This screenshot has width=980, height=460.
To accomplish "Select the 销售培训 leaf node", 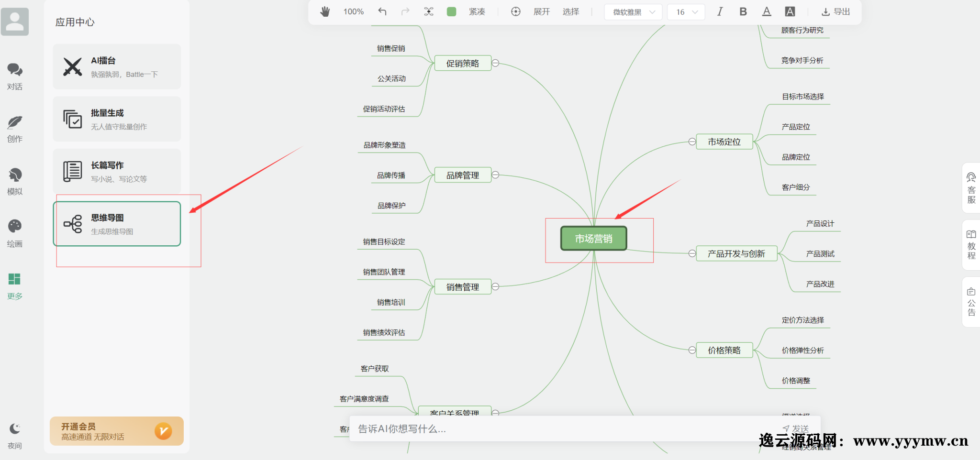I will pos(391,302).
